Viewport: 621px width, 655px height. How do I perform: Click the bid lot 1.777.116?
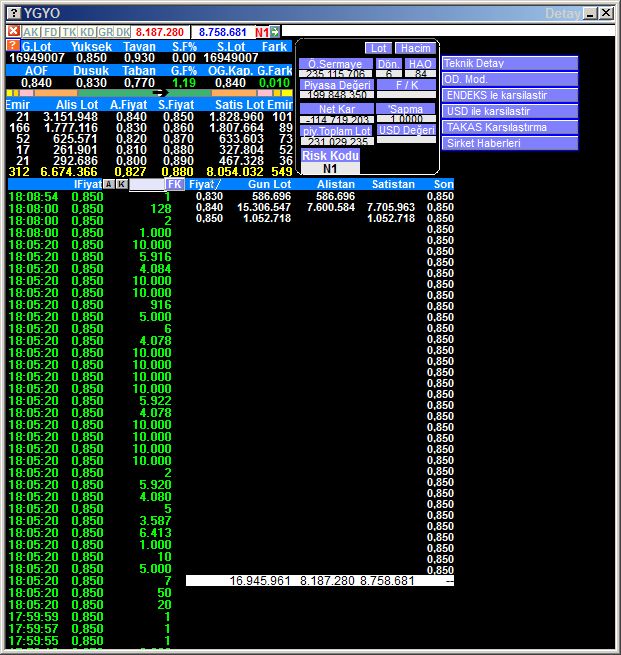tap(71, 128)
